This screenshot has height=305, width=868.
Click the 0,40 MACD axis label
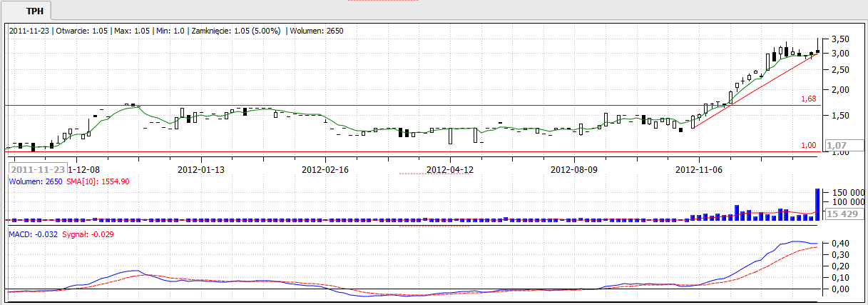pos(840,244)
